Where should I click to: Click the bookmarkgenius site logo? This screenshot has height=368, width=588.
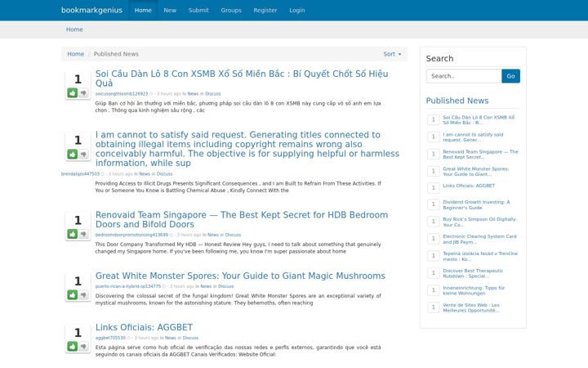pyautogui.click(x=91, y=10)
